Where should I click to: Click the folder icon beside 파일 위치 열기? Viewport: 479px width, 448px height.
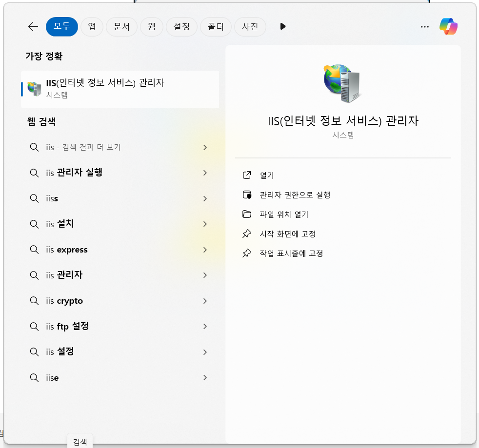tap(247, 214)
